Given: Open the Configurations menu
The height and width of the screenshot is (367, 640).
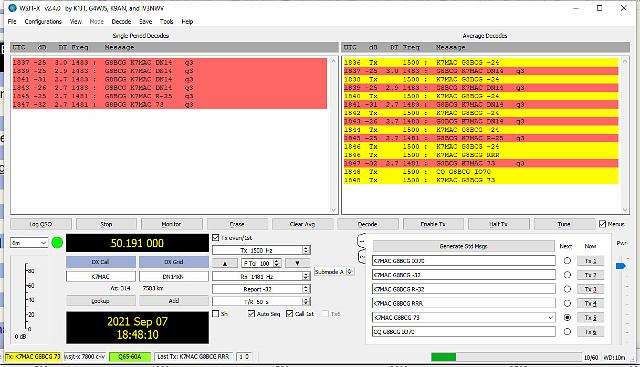Looking at the screenshot, I should point(43,22).
